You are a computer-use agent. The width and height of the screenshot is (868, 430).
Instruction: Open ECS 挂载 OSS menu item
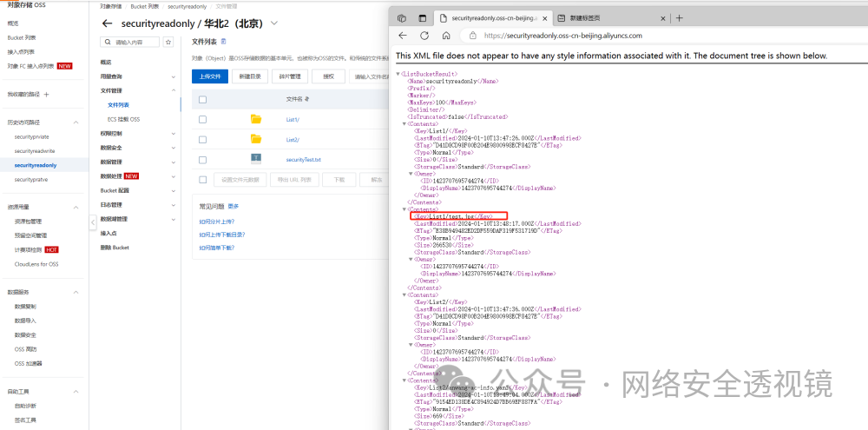click(x=123, y=119)
